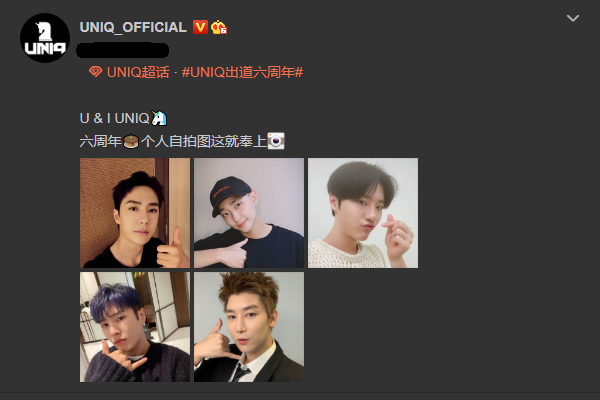Open the UNIQ round profile avatar
Image resolution: width=600 pixels, height=400 pixels.
tap(45, 38)
